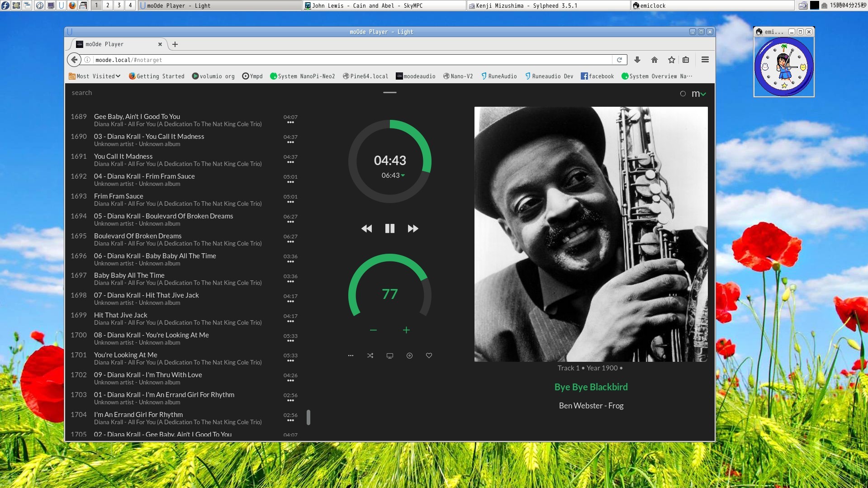Expand the Most Visited bookmarks dropdown
The width and height of the screenshot is (868, 488).
click(x=95, y=76)
